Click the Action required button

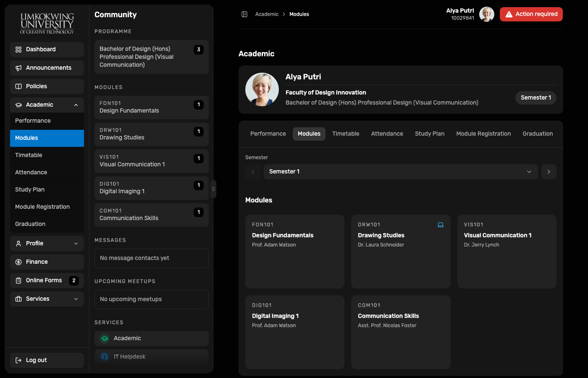[x=531, y=14]
